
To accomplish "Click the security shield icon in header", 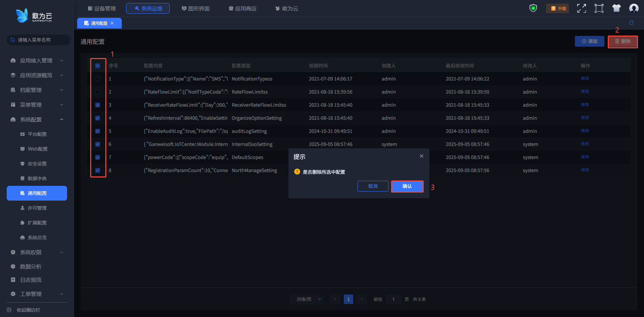I will pyautogui.click(x=533, y=8).
